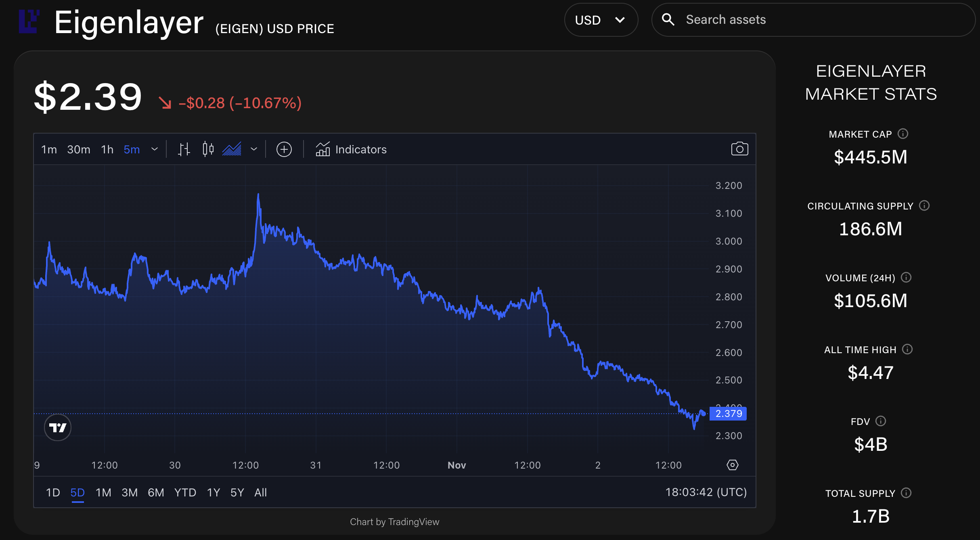Image resolution: width=980 pixels, height=540 pixels.
Task: Click the compare/add symbol plus icon
Action: click(x=284, y=149)
